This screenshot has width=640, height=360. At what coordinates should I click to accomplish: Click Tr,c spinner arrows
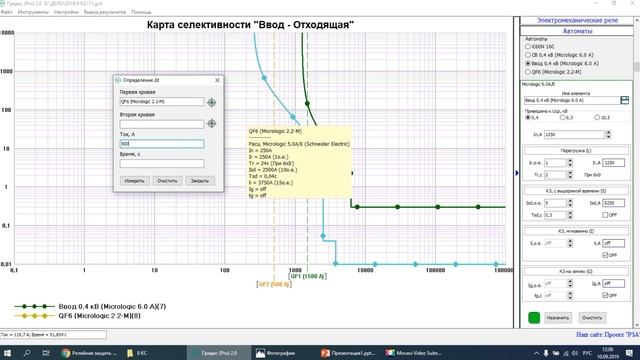tap(570, 175)
